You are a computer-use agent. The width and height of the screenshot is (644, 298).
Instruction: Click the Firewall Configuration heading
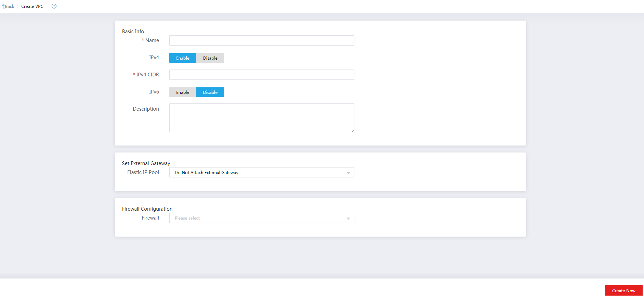[147, 209]
